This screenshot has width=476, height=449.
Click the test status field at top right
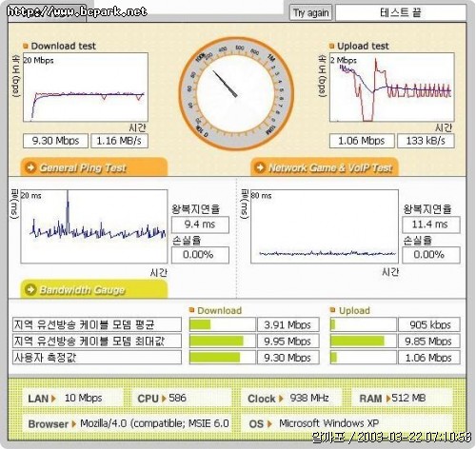(401, 12)
